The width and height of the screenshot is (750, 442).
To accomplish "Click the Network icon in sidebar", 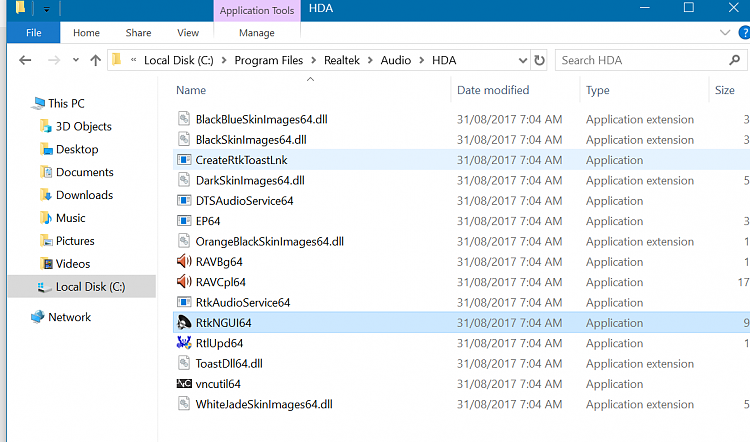I will pyautogui.click(x=37, y=317).
